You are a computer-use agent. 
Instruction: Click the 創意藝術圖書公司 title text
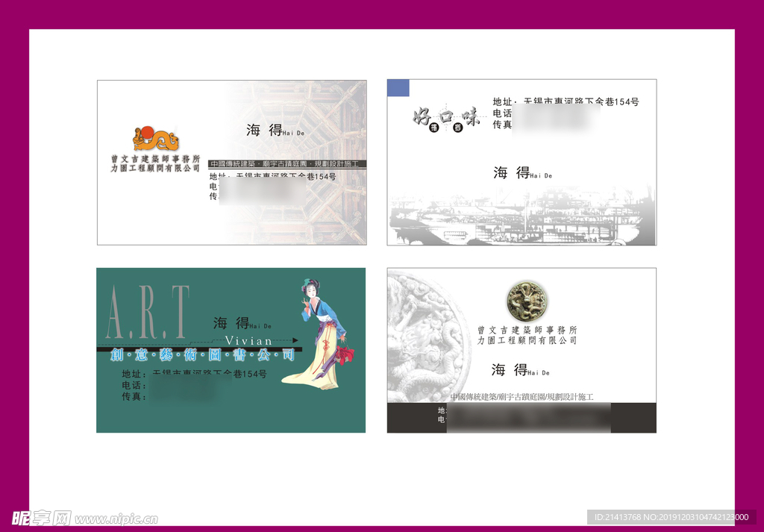coord(202,354)
